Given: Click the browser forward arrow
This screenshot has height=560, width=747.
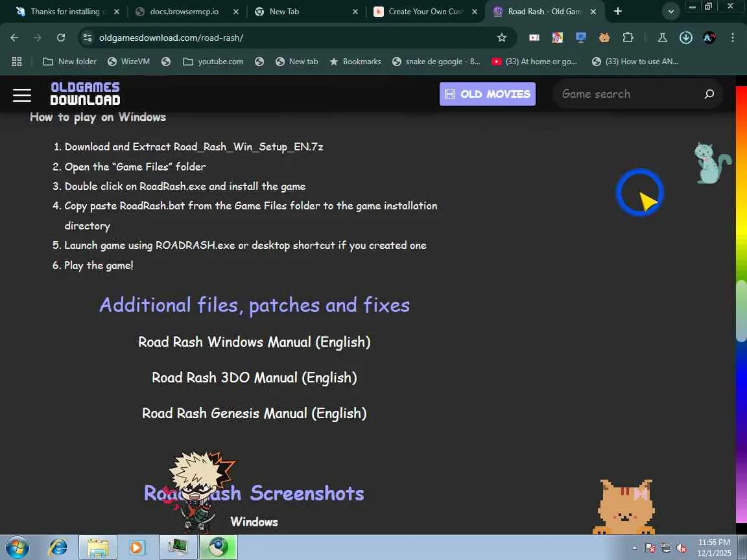Looking at the screenshot, I should [37, 38].
